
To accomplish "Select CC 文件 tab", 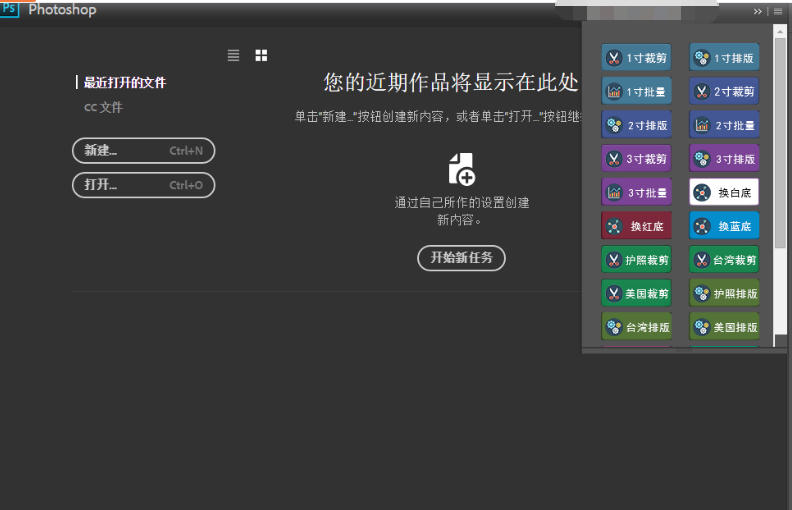I will click(x=103, y=107).
